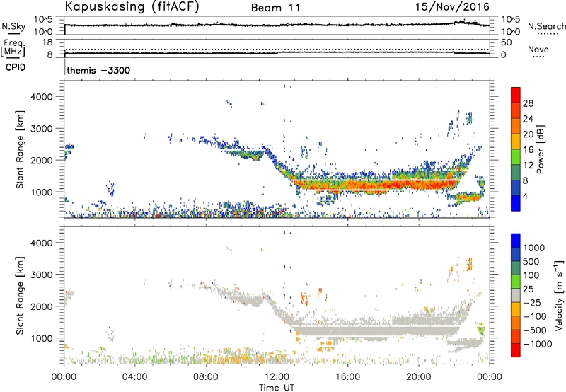
Task: Click the '3000' tick on the velocity panel
Action: coord(42,275)
